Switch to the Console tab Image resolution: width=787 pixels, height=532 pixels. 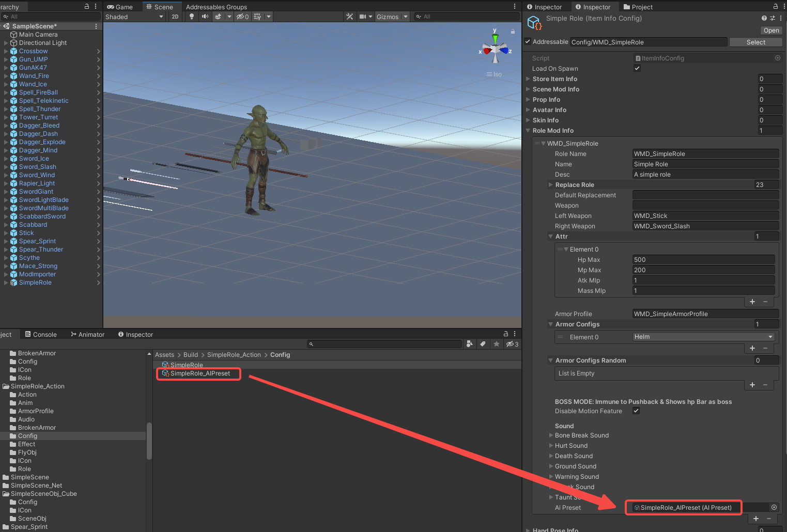point(41,334)
